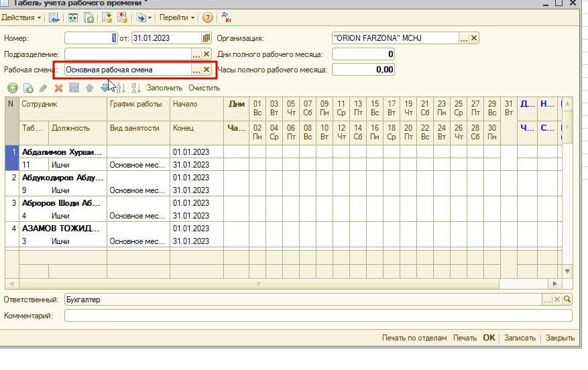Clear the Подразделение field
Image resolution: width=588 pixels, height=370 pixels.
(207, 54)
